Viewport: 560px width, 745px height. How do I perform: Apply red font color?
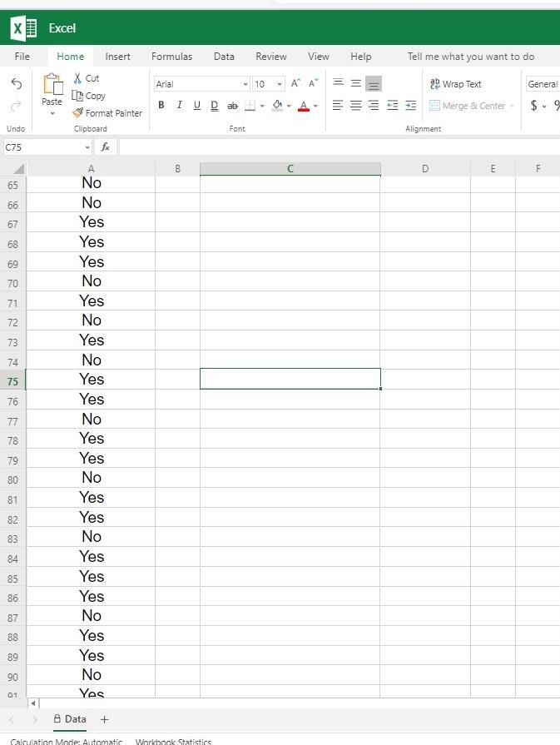(304, 106)
